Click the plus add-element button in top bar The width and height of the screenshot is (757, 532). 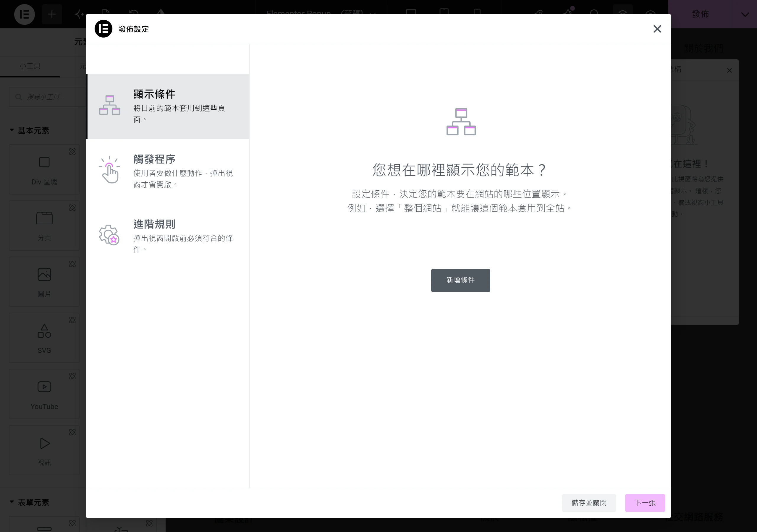pyautogui.click(x=52, y=14)
